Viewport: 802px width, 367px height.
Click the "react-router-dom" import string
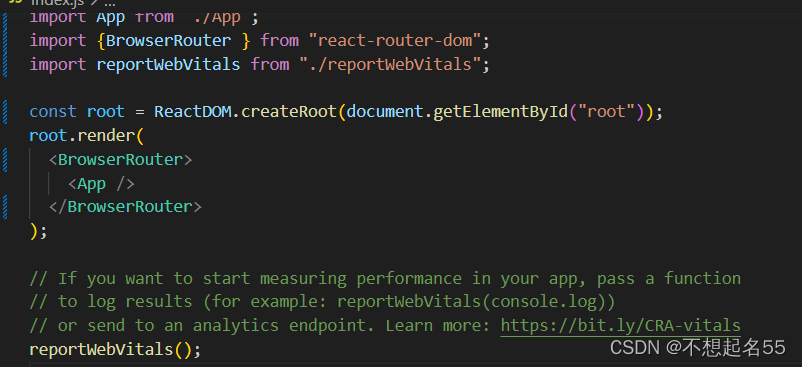394,40
